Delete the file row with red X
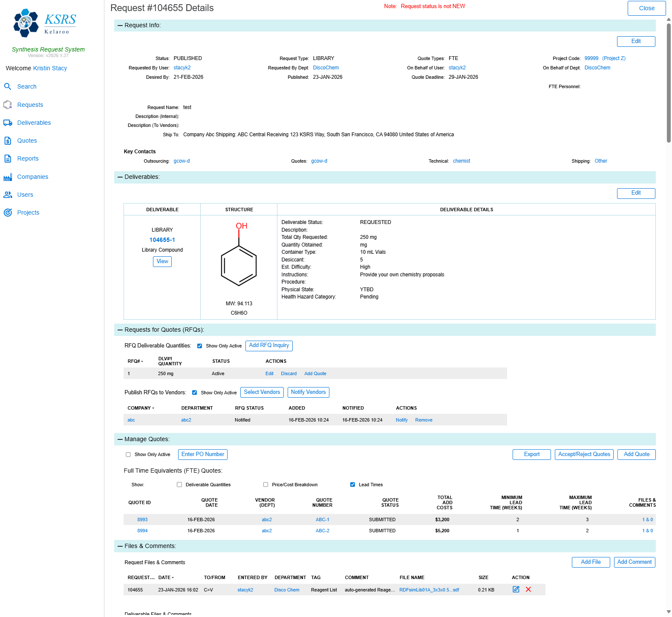Image resolution: width=672 pixels, height=617 pixels. [x=528, y=589]
